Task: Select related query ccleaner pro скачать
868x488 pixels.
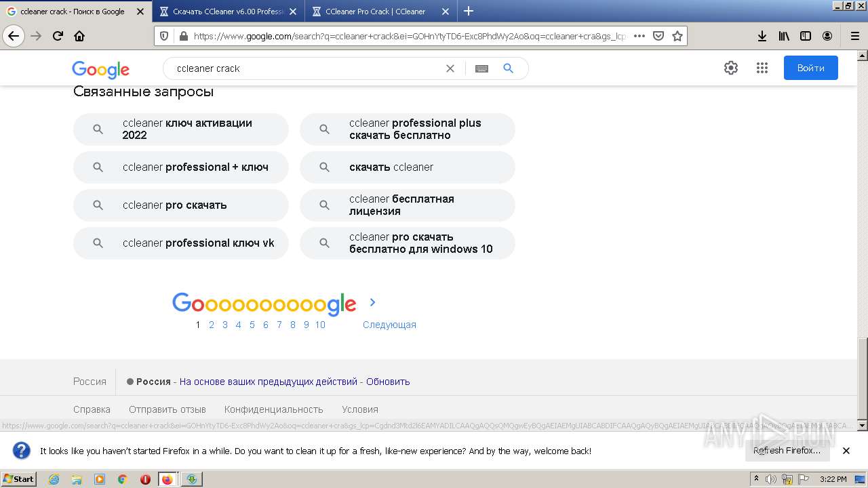Action: [x=181, y=205]
